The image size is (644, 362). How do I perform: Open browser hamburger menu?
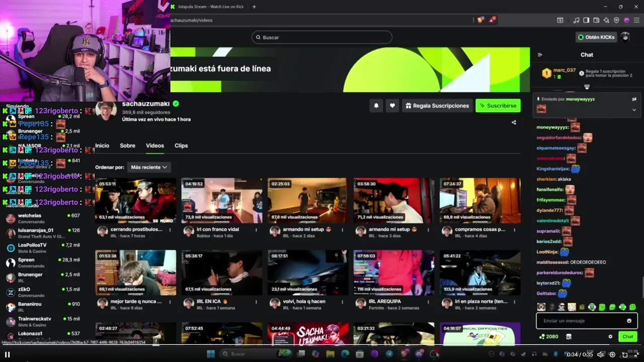(636, 20)
